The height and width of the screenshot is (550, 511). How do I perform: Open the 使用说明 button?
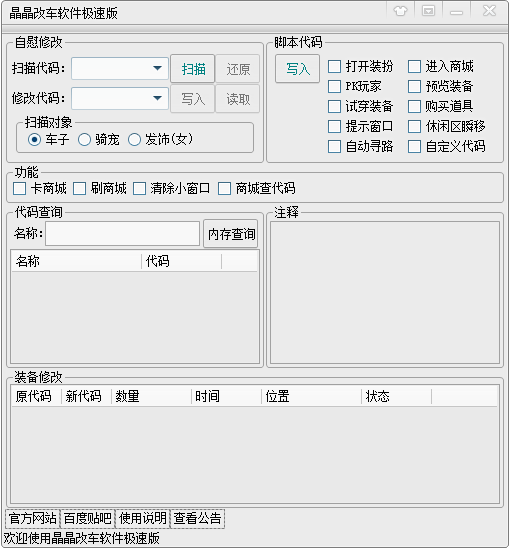[x=143, y=518]
